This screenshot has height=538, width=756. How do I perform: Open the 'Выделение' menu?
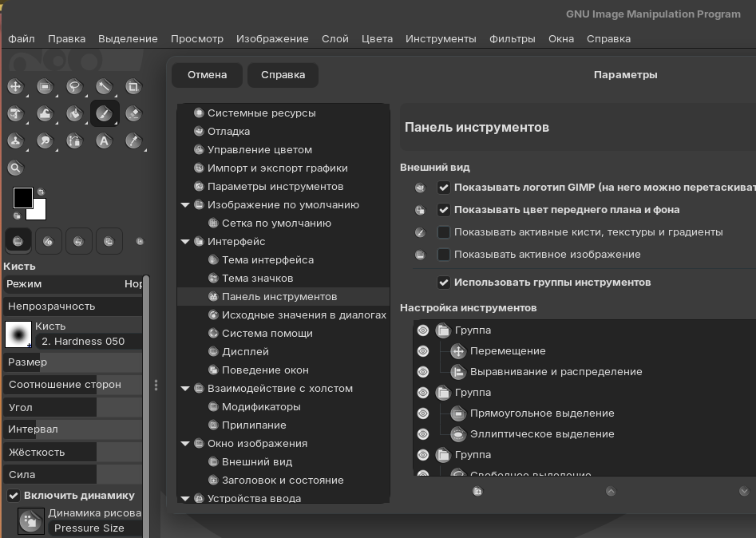click(128, 38)
